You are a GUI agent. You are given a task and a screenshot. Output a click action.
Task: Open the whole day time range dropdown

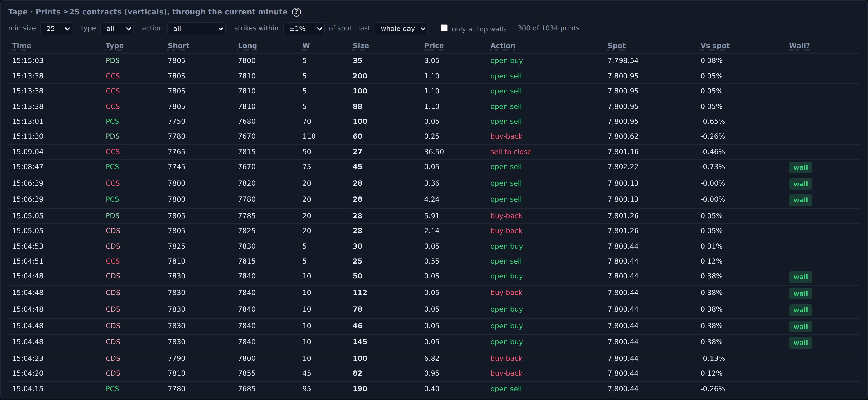point(401,29)
